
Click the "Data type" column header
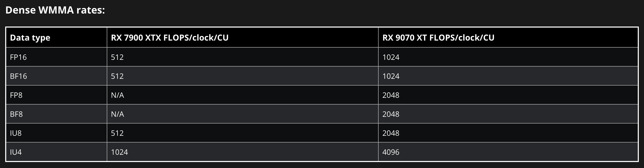(x=30, y=38)
